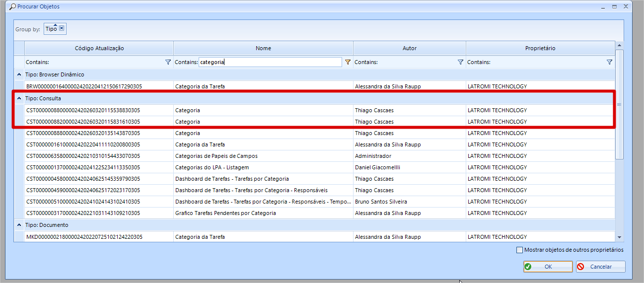Open filter options for Proprietário column
644x283 pixels.
609,62
